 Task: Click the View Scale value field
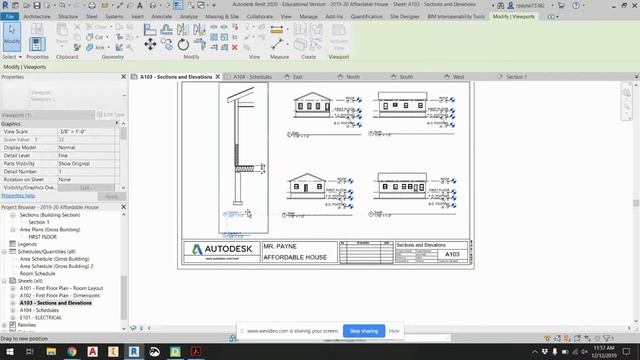[x=86, y=132]
